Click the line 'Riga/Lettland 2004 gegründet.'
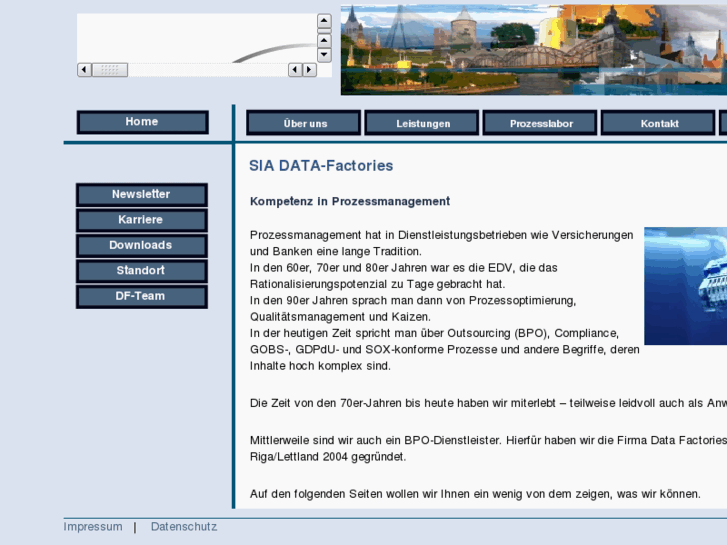Screen dimensions: 727x545 pyautogui.click(x=328, y=457)
